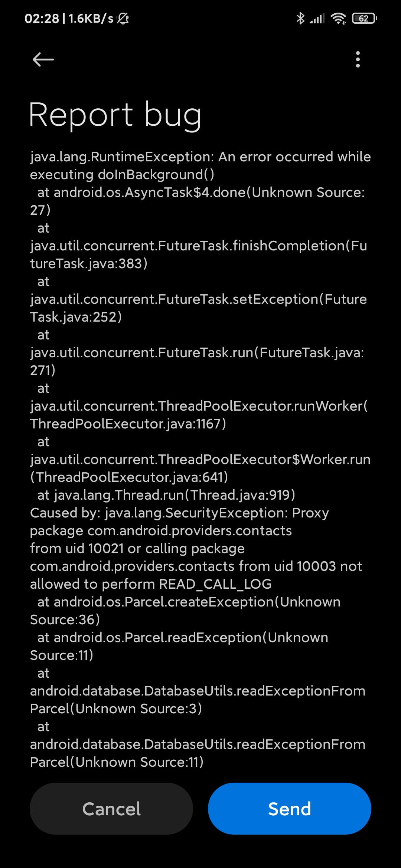Send the bug report

(x=290, y=809)
